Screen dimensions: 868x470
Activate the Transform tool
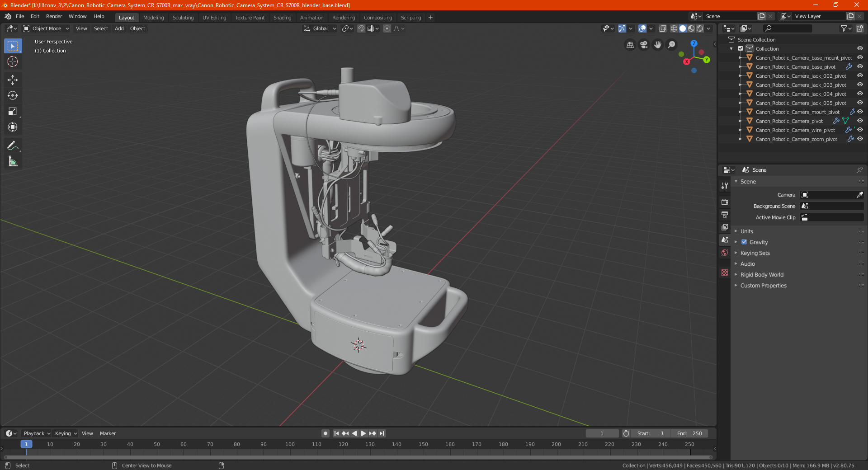pos(13,127)
